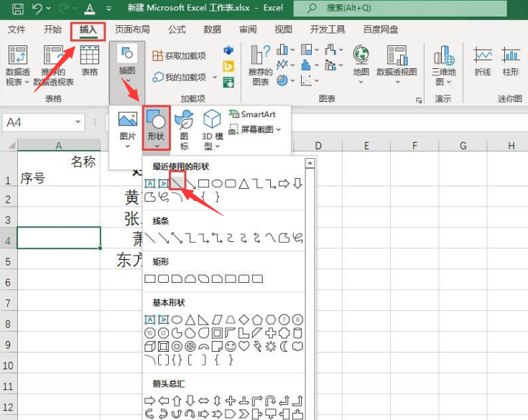Click cell A1 containing 序号
Screen dimensions: 528x420
click(x=59, y=168)
